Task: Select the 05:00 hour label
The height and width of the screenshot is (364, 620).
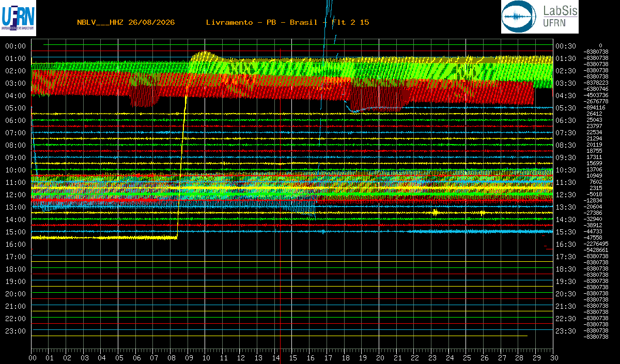Action: (16, 108)
